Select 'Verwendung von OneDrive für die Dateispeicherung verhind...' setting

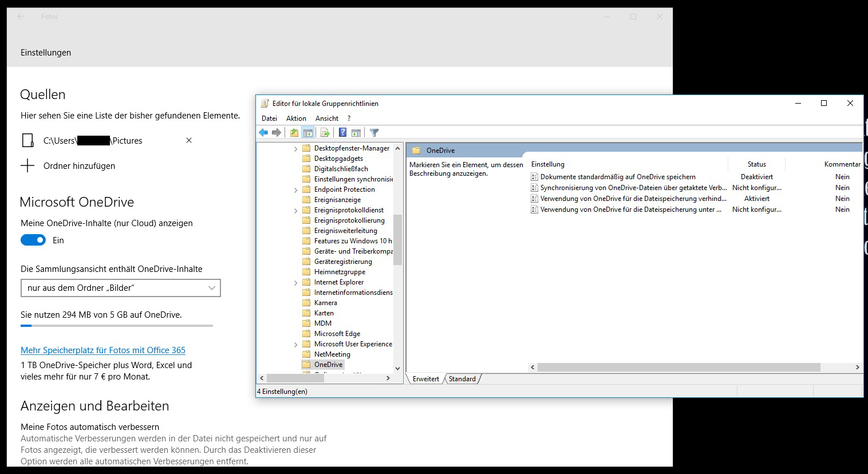pos(633,199)
